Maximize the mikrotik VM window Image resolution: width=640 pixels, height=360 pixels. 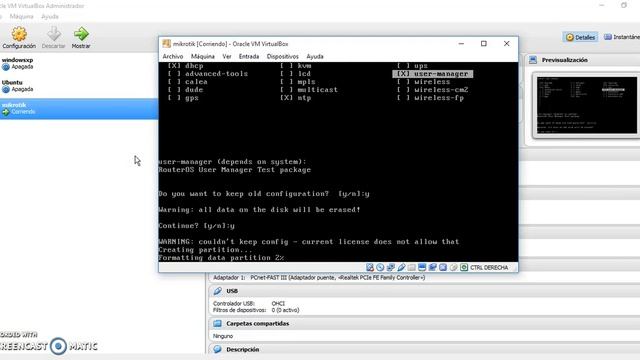[484, 44]
